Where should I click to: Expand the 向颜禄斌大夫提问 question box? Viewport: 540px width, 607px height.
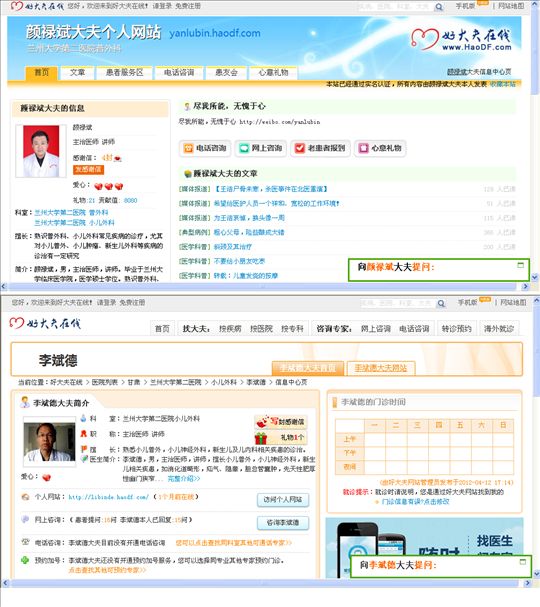[521, 265]
